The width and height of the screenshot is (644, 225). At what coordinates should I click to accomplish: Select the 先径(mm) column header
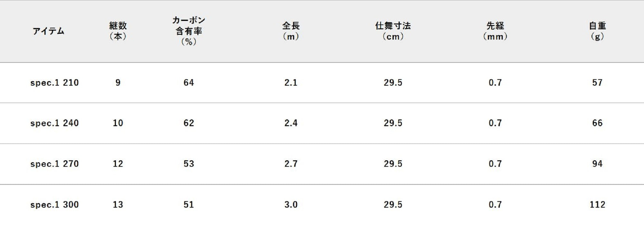[x=495, y=31]
